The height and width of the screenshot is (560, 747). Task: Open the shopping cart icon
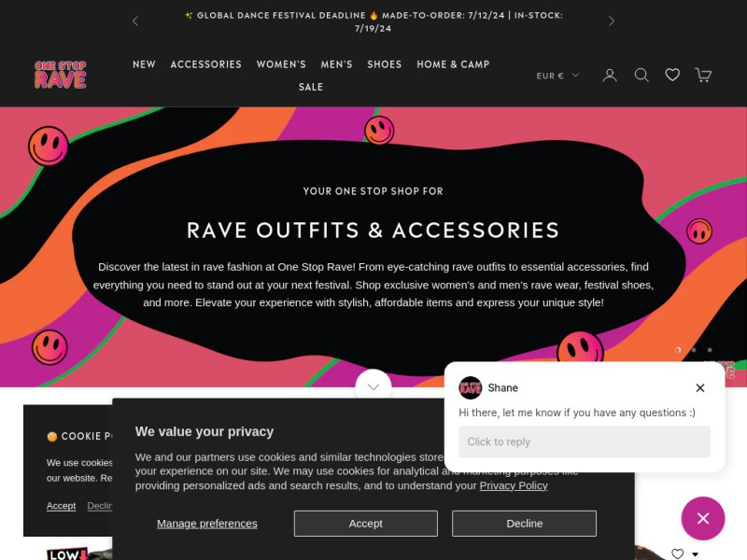point(703,76)
